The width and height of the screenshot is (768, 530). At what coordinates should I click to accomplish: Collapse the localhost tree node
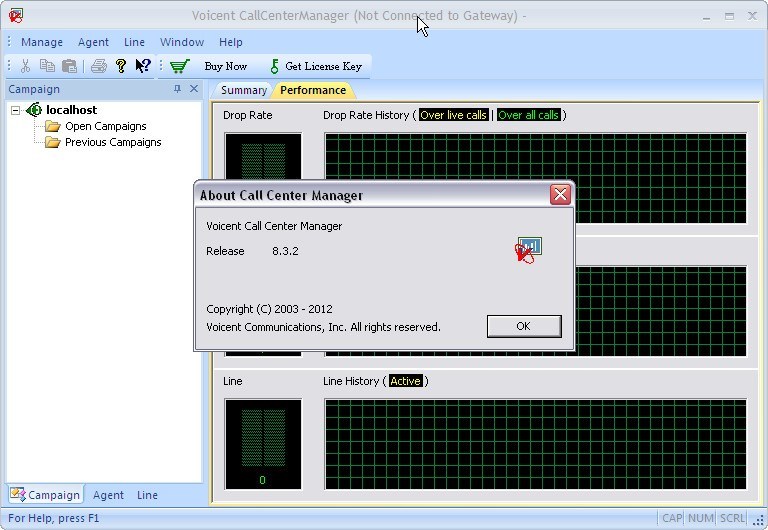tap(16, 110)
